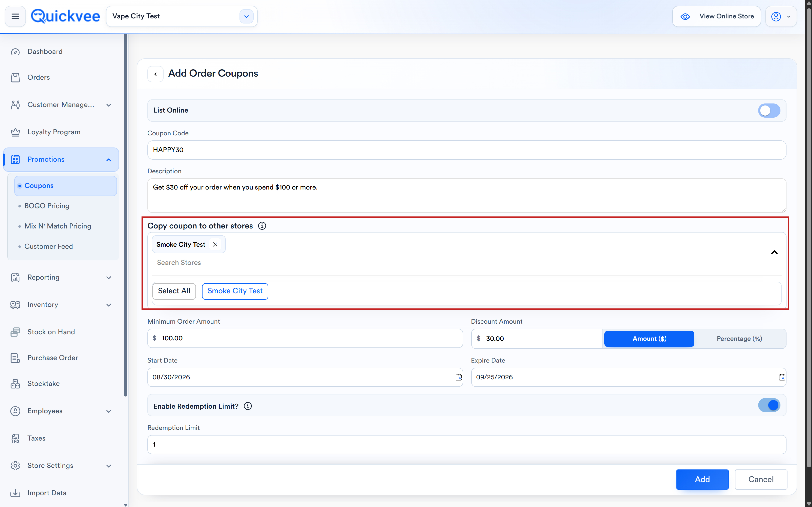Disable the Enable Redemption Limit toggle
This screenshot has height=507, width=812.
point(769,405)
